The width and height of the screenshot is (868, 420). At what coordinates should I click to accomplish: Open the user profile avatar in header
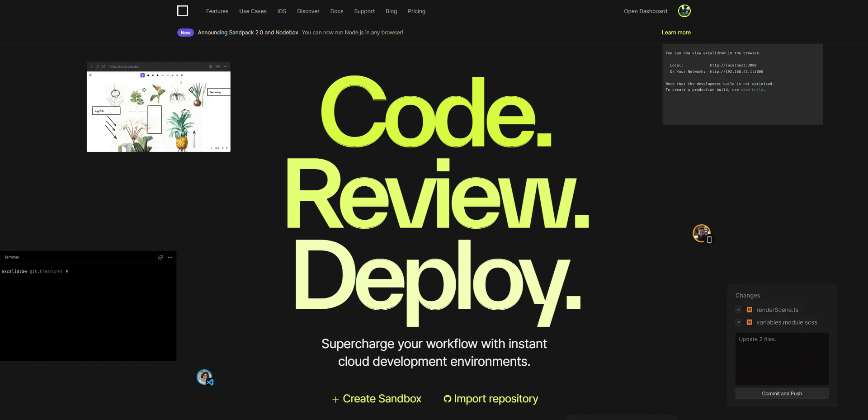(x=684, y=11)
